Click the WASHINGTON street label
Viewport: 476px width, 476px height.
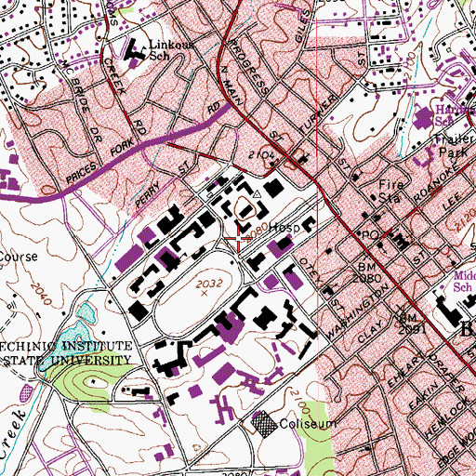(357, 311)
